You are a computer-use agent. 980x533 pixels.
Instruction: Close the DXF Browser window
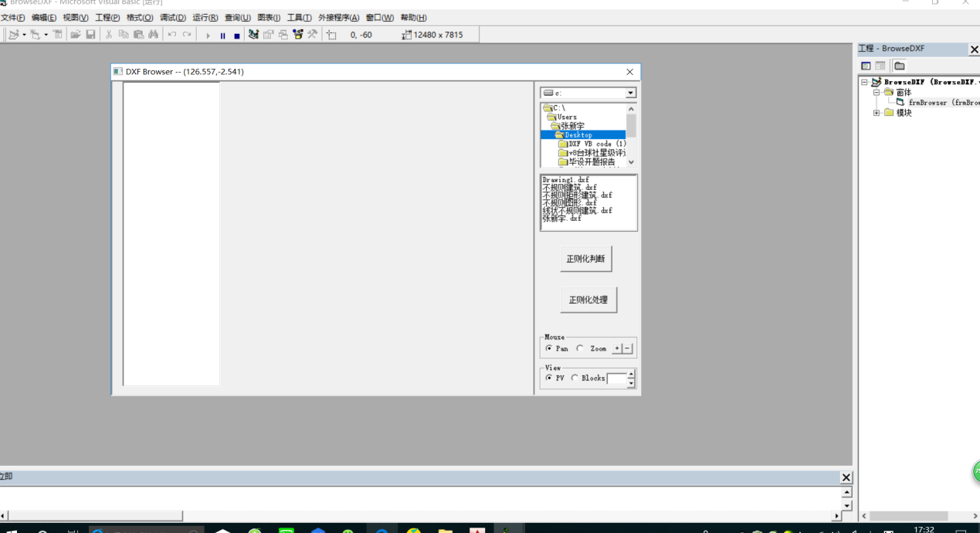pos(629,72)
